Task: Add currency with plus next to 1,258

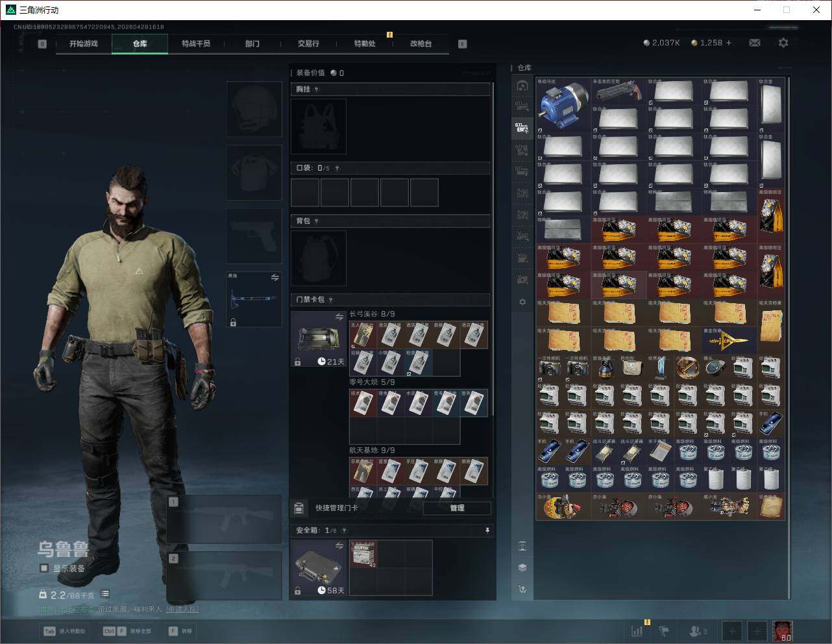Action: (729, 43)
